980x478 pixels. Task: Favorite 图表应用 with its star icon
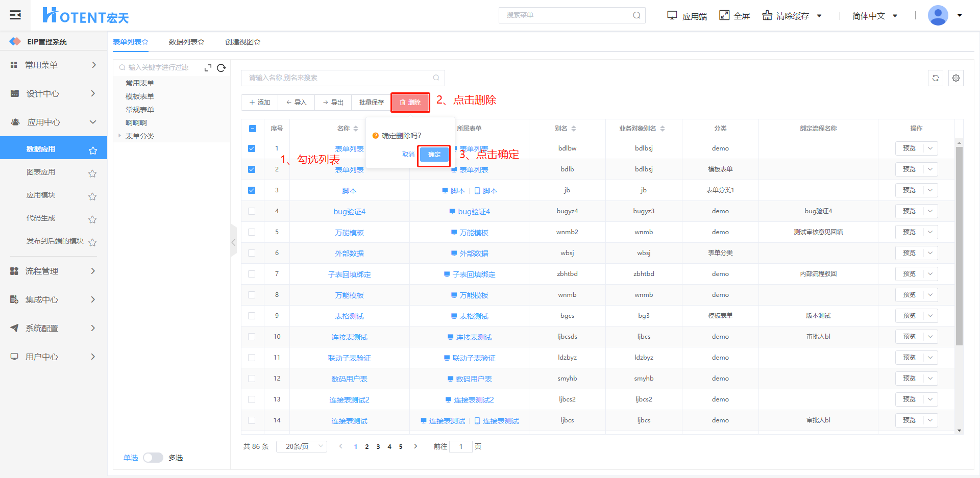(92, 173)
